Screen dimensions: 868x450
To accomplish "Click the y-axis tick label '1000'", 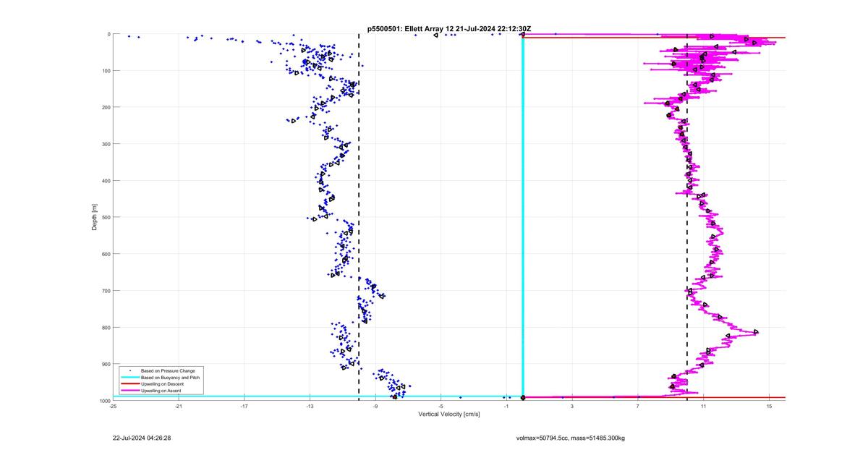I will (x=103, y=400).
